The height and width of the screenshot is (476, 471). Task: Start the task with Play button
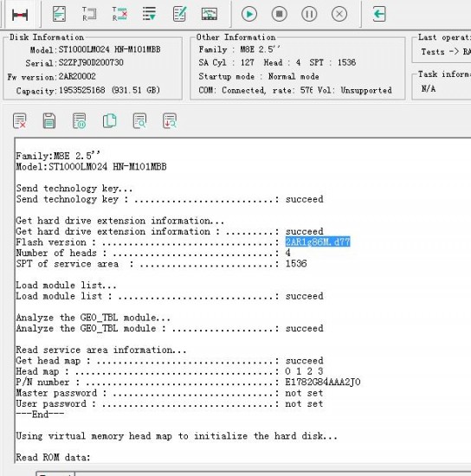click(x=249, y=14)
